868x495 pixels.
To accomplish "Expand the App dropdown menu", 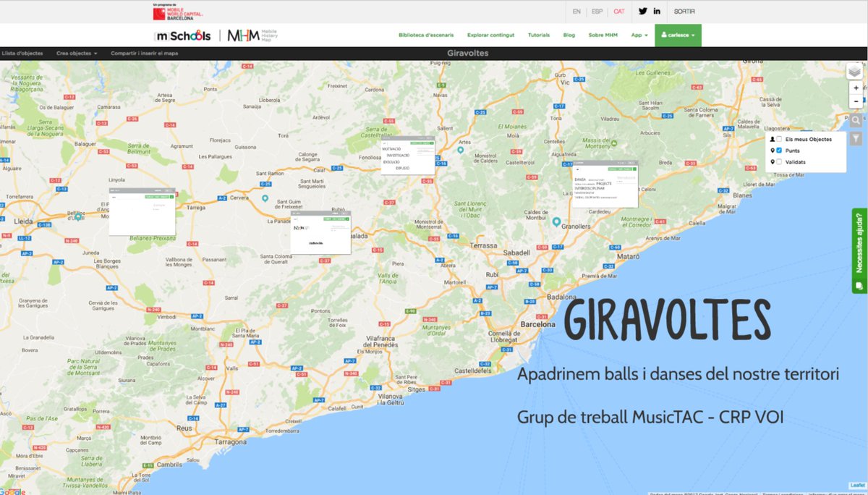I will click(639, 35).
